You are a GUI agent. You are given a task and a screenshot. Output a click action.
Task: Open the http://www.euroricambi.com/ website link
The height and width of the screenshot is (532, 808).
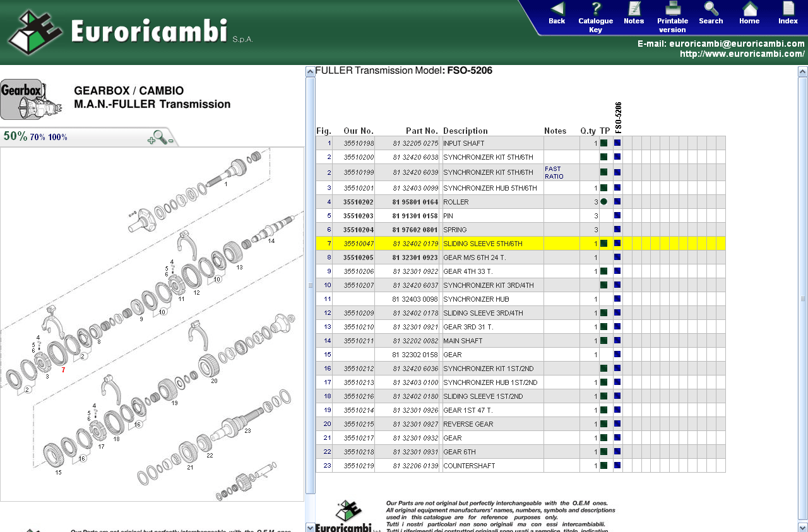[x=742, y=54]
